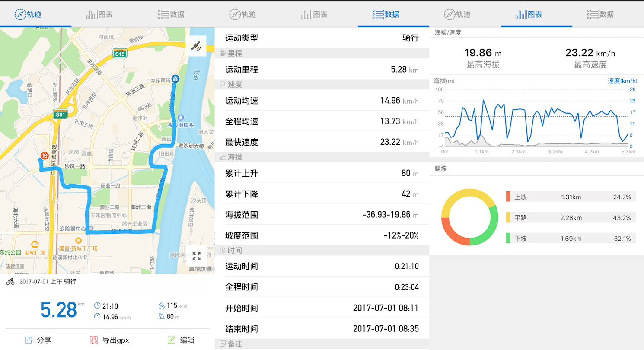Click the S15 highway sign on map
Image resolution: width=644 pixels, height=350 pixels.
coord(120,53)
